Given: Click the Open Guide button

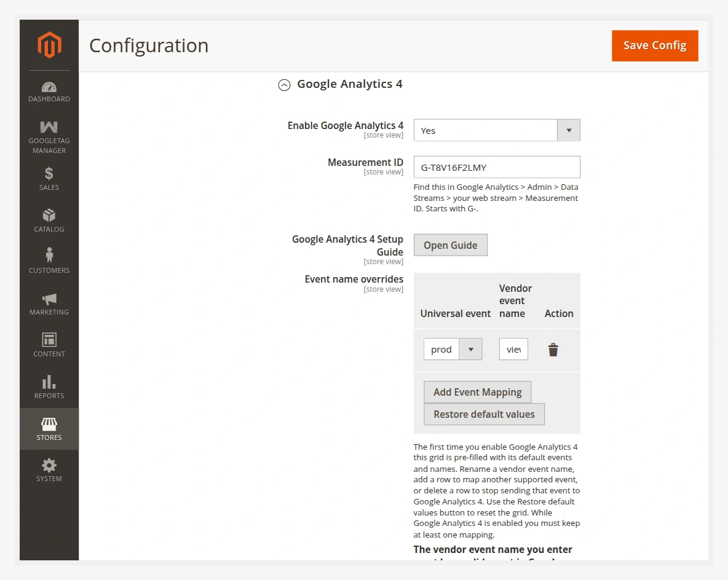Looking at the screenshot, I should tap(450, 245).
